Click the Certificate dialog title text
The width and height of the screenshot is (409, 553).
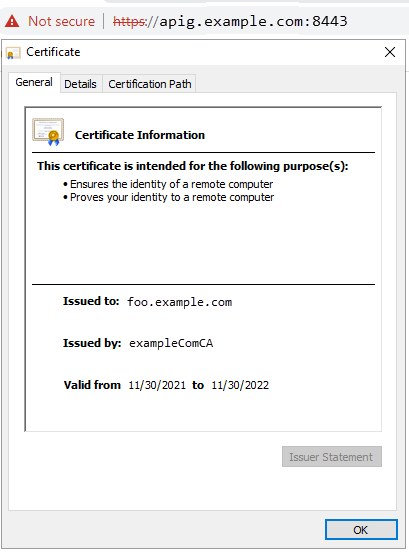[x=53, y=52]
